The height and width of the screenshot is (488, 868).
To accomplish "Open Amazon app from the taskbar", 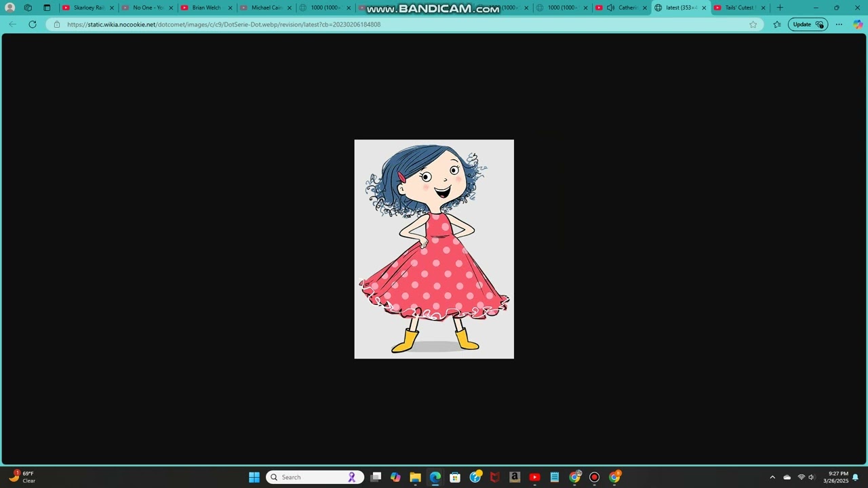I will coord(515,477).
